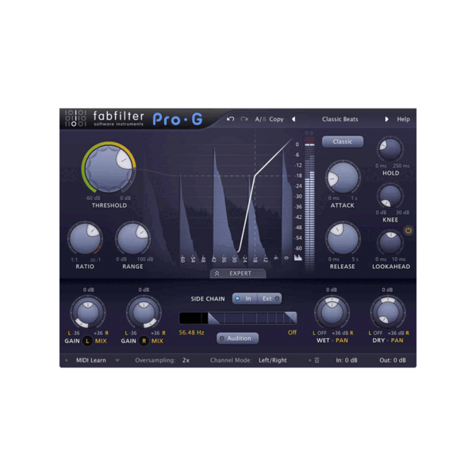Toggle the A/B comparison button
Viewport: 476px width, 476px height.
click(260, 119)
